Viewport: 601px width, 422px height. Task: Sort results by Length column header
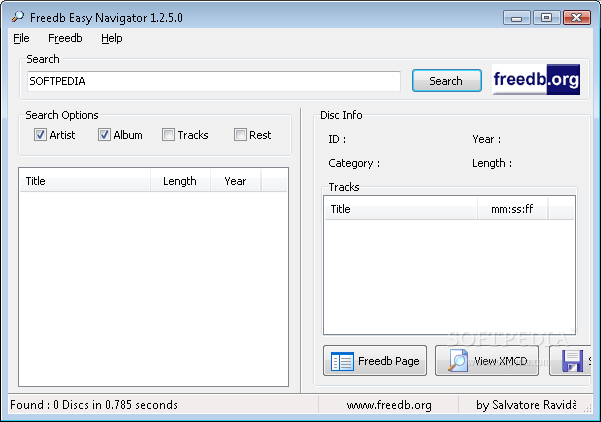pos(180,181)
